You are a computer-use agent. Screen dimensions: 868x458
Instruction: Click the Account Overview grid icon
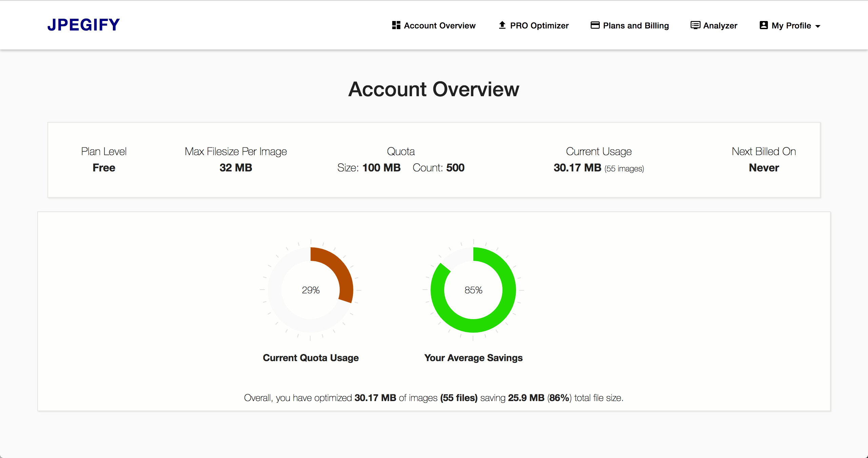pyautogui.click(x=396, y=25)
